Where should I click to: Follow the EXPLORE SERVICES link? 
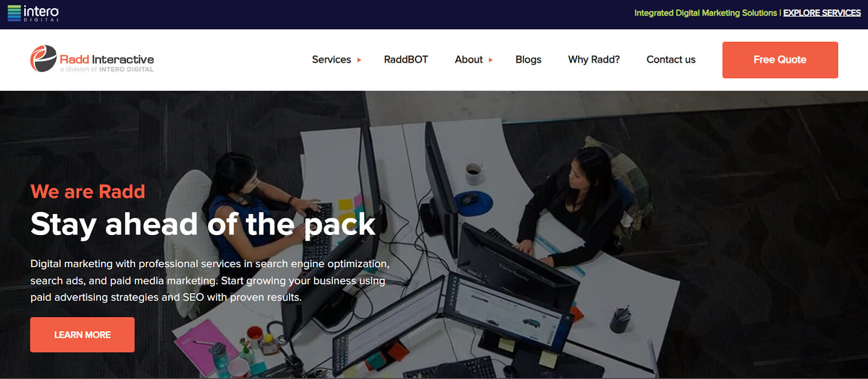click(822, 13)
